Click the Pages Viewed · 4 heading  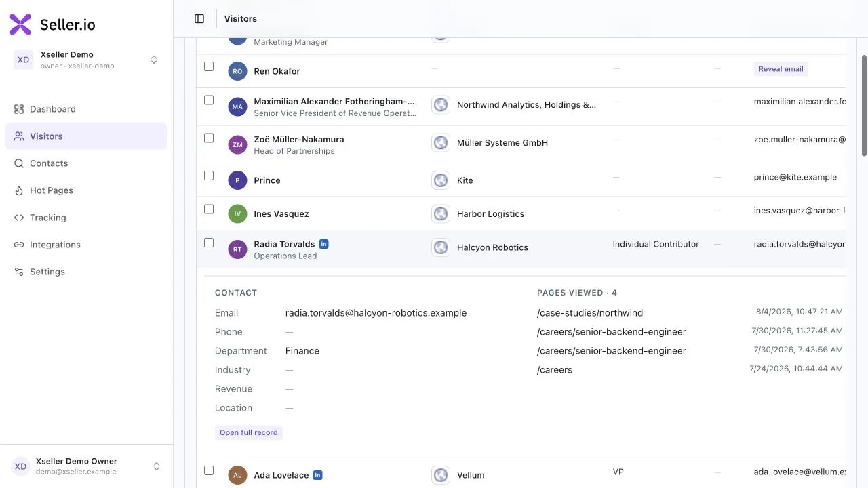click(577, 293)
